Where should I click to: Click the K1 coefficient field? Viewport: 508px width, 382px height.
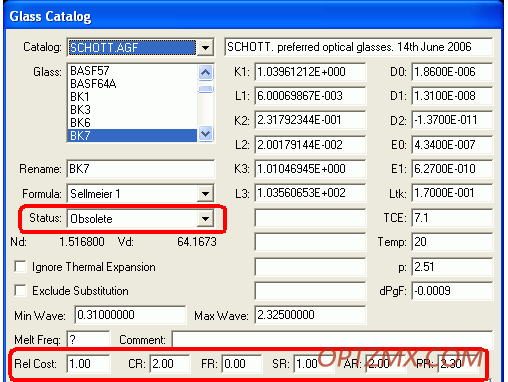[x=310, y=72]
